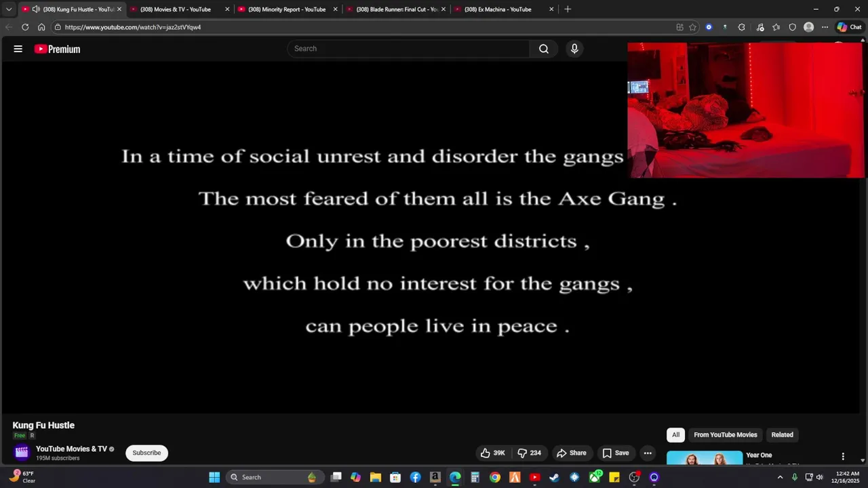Add this page to favorites star
This screenshot has height=488, width=868.
tap(692, 27)
